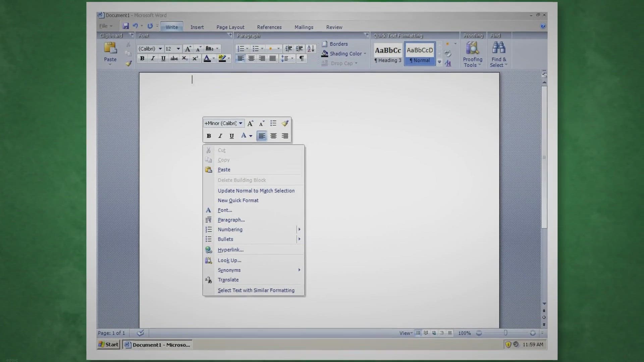Click Subscript icon in Font group
The height and width of the screenshot is (362, 644).
(184, 58)
